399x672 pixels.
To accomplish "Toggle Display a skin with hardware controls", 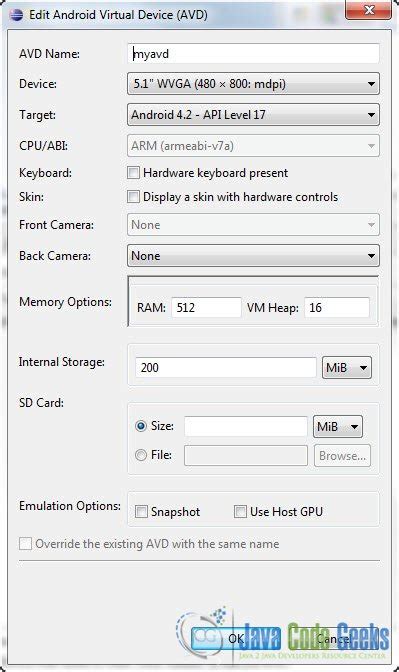I will point(133,197).
